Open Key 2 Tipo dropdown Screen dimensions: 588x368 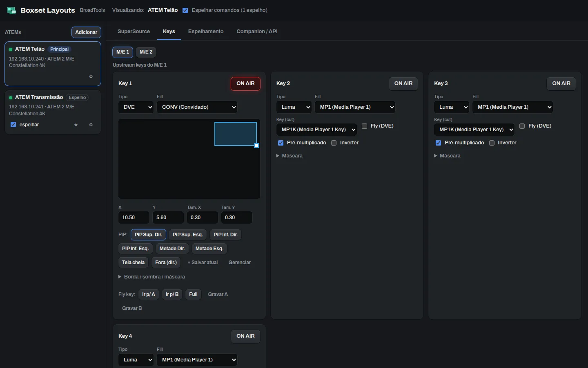[294, 107]
